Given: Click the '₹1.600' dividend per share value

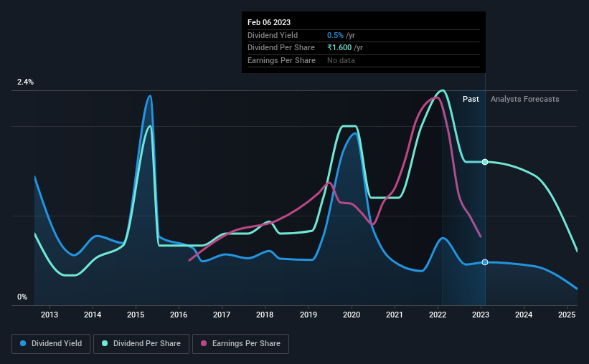Looking at the screenshot, I should [x=339, y=48].
